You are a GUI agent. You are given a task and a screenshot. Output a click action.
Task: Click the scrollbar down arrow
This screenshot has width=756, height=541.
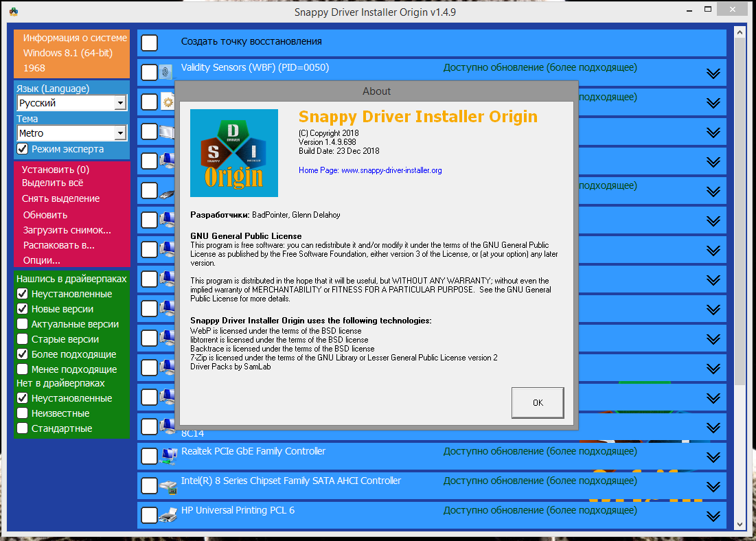[x=740, y=525]
